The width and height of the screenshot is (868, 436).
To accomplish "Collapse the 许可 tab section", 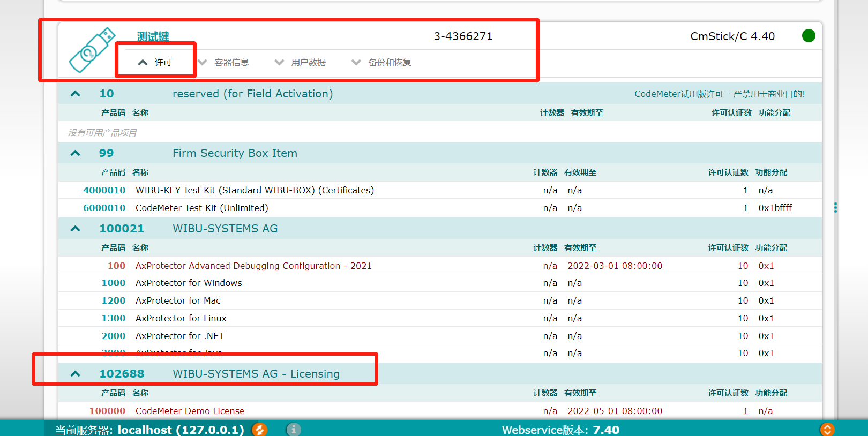I will 155,63.
